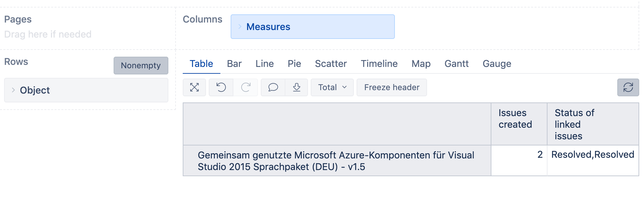Open the Total dropdown
Image resolution: width=644 pixels, height=224 pixels.
coord(332,87)
